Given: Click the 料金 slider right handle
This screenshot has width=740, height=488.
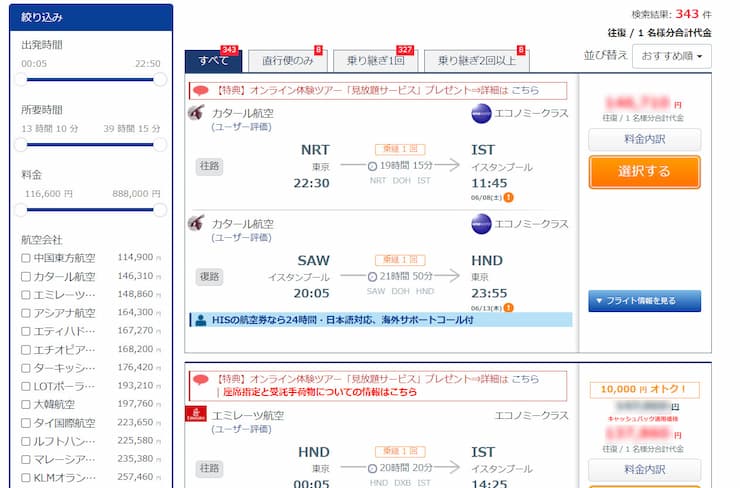Looking at the screenshot, I should coord(160,210).
